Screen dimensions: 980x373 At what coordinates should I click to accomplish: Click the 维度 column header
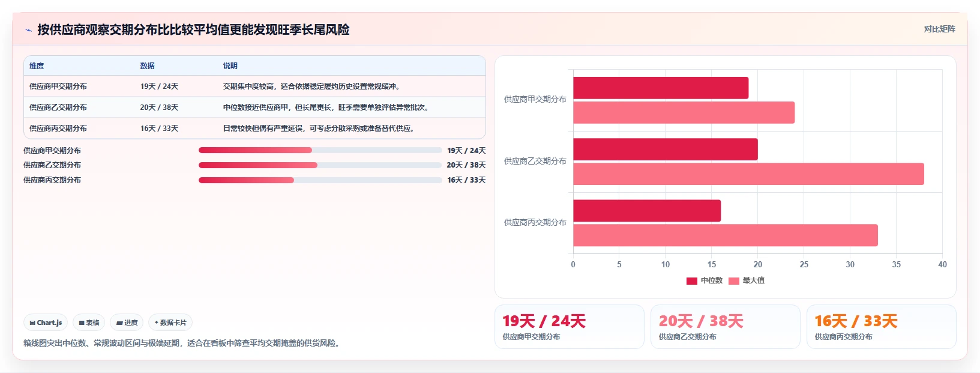pyautogui.click(x=37, y=66)
